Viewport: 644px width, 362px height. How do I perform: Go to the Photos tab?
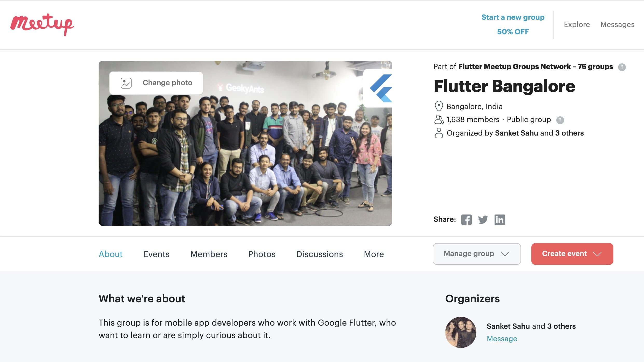[262, 254]
